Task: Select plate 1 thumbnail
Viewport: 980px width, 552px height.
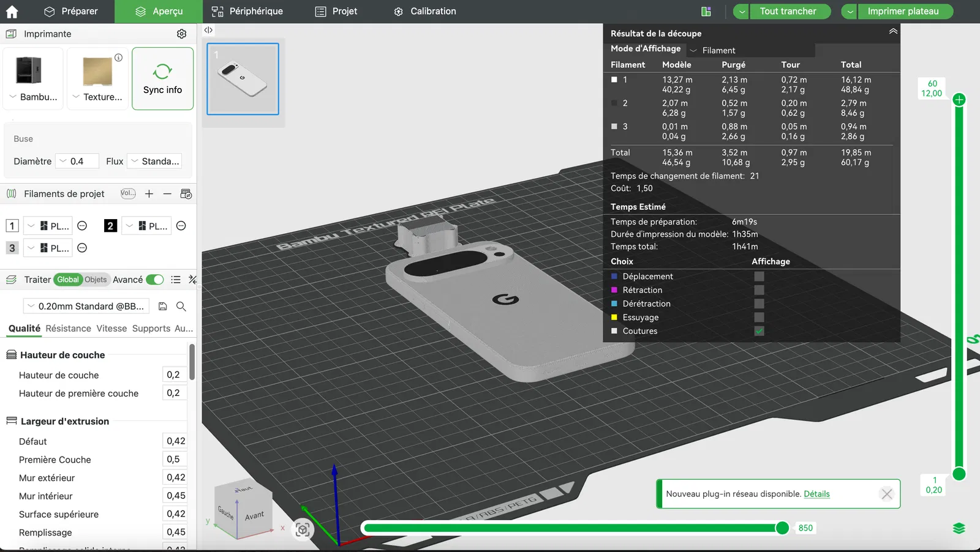Action: click(x=243, y=79)
